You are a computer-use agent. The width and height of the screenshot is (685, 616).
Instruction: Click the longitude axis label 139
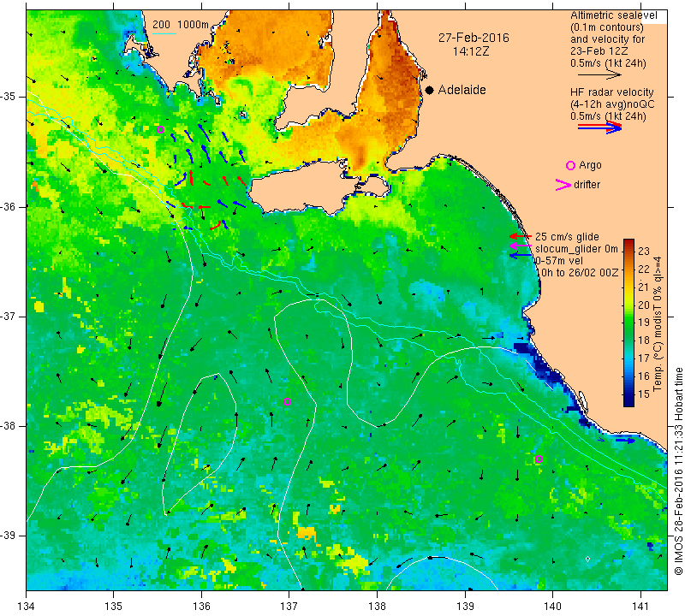[x=465, y=606]
